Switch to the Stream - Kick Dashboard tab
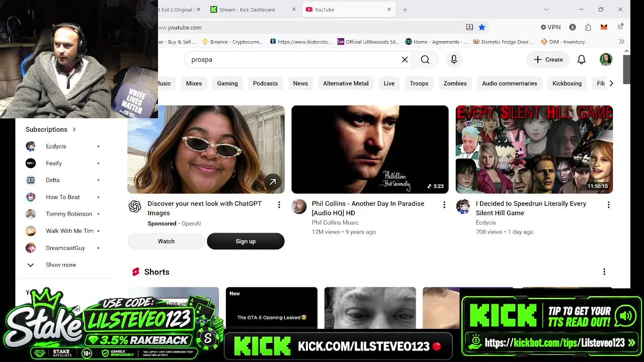The image size is (644, 362). (x=253, y=10)
